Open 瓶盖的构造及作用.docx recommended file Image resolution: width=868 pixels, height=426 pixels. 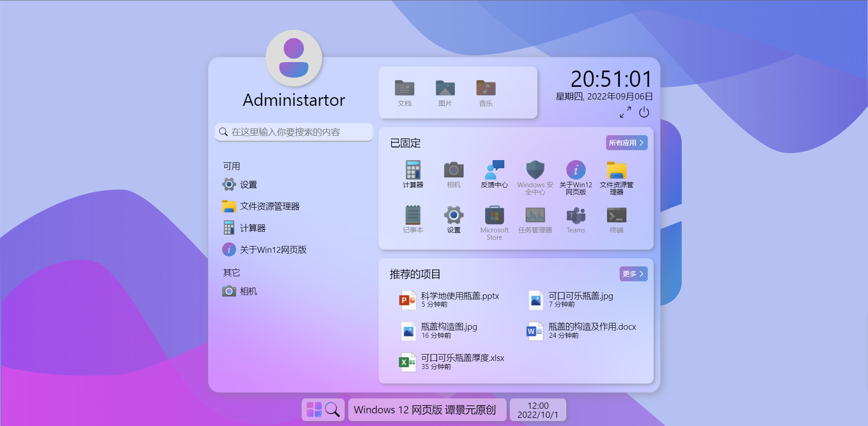pos(582,331)
